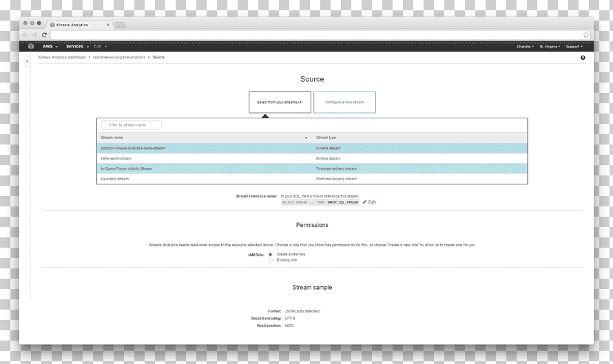Viewport: 613px width, 364px height.
Task: Go to Kinesis Analytics dashboard breadcrumb
Action: coord(62,57)
